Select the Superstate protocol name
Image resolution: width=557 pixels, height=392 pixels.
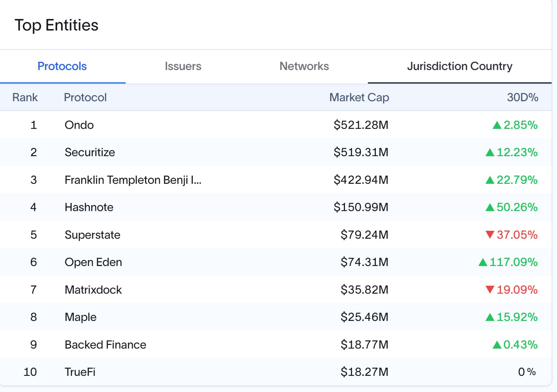tap(93, 235)
